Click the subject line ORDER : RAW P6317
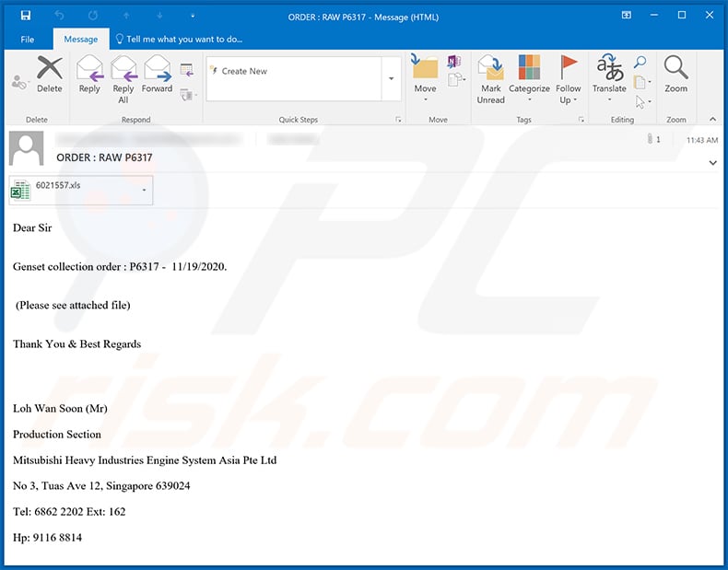 [x=104, y=157]
